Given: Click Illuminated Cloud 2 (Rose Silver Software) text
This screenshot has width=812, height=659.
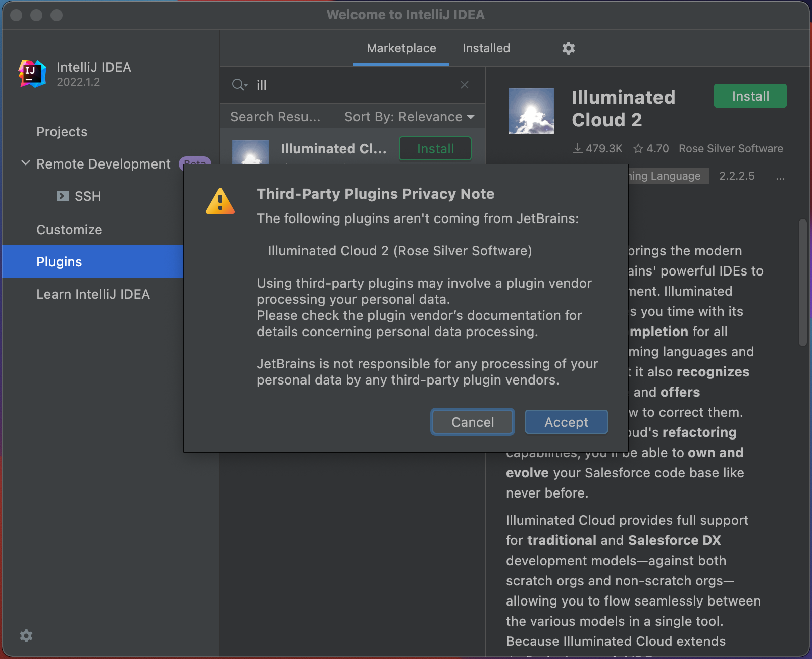Looking at the screenshot, I should 400,251.
